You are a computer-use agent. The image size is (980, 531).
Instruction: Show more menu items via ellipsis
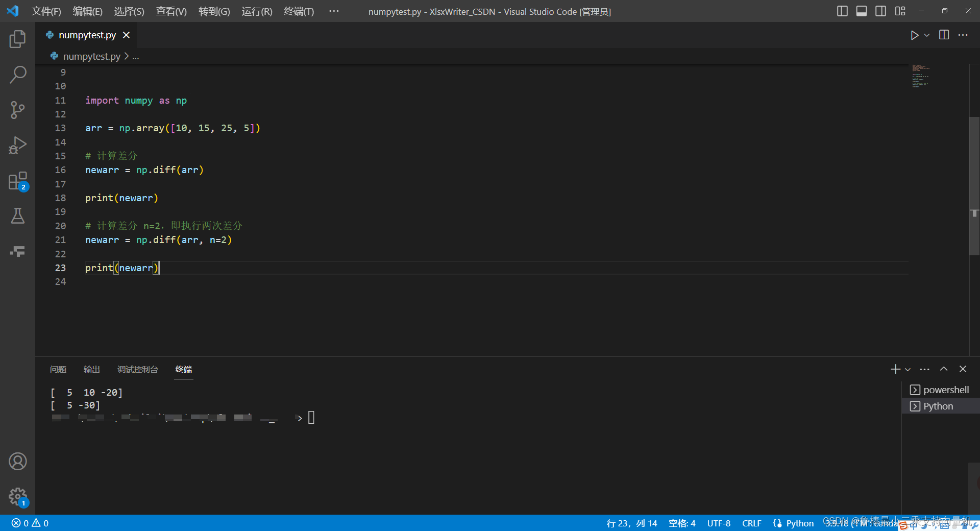click(x=334, y=11)
